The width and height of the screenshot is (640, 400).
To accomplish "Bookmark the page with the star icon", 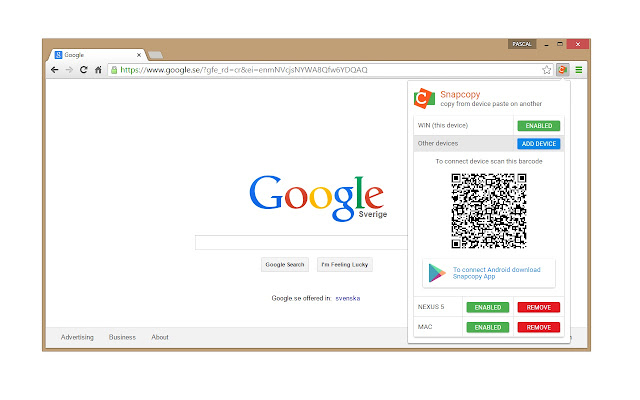I will click(x=547, y=70).
